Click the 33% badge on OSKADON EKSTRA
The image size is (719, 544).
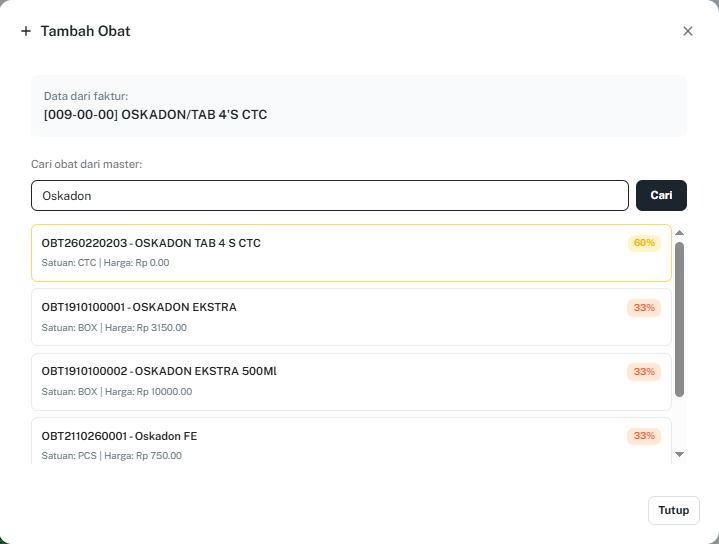(x=644, y=307)
